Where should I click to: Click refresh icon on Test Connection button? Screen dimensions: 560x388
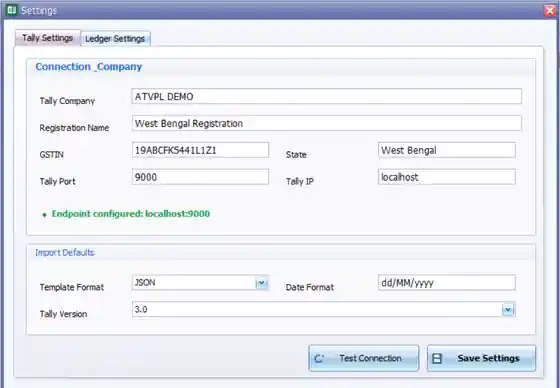tap(319, 358)
